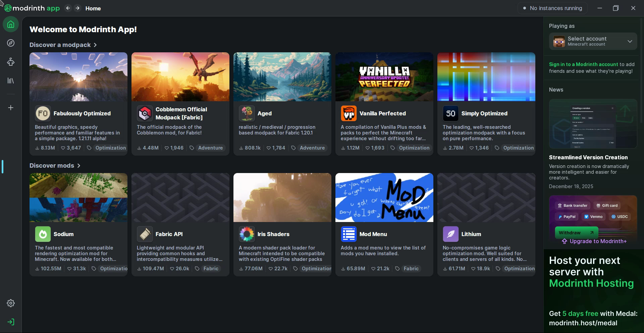Open the Library icon in sidebar
This screenshot has width=644, height=333.
[x=11, y=81]
